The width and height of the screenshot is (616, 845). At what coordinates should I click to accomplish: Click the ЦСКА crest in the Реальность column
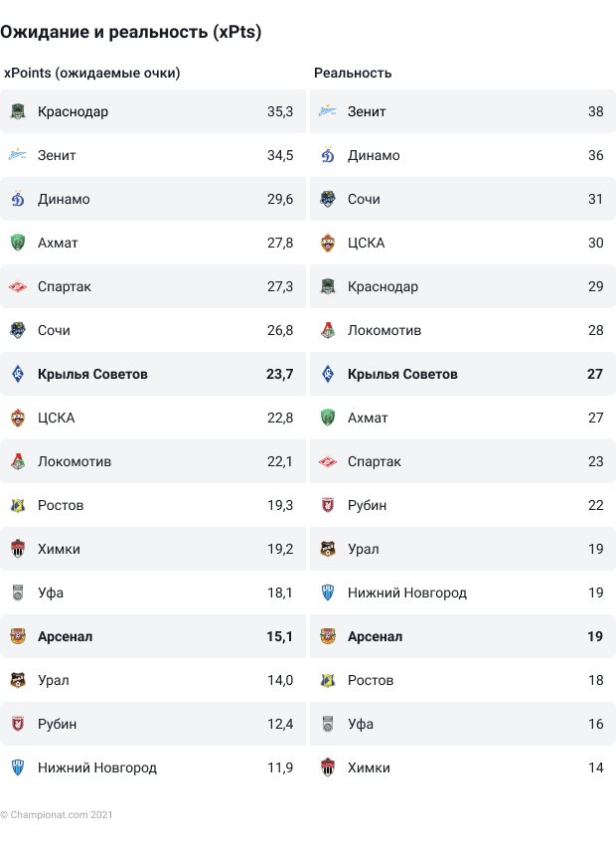(328, 243)
